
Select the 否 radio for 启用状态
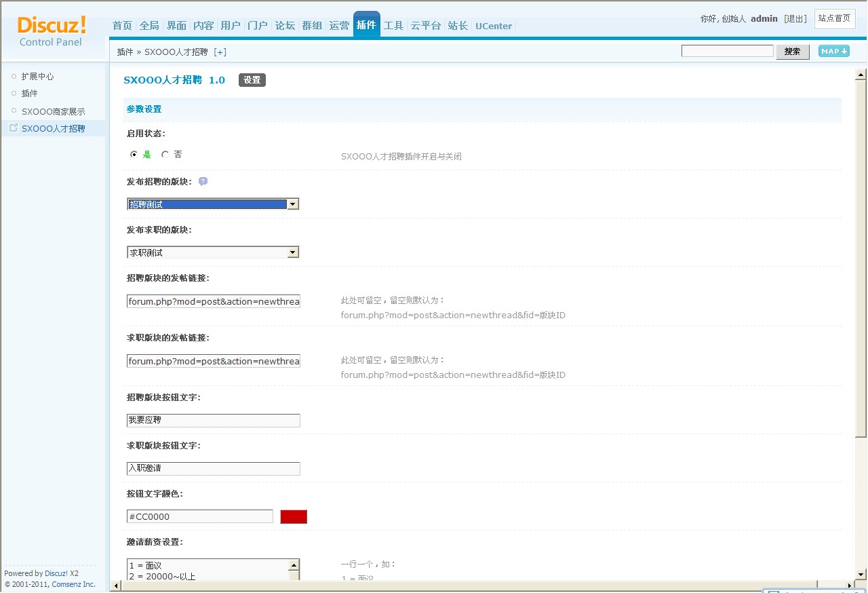(x=165, y=155)
